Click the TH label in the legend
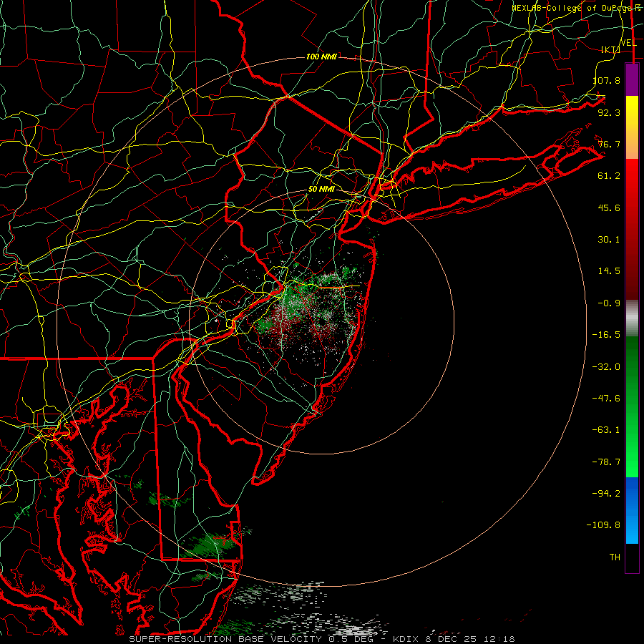 tap(615, 557)
